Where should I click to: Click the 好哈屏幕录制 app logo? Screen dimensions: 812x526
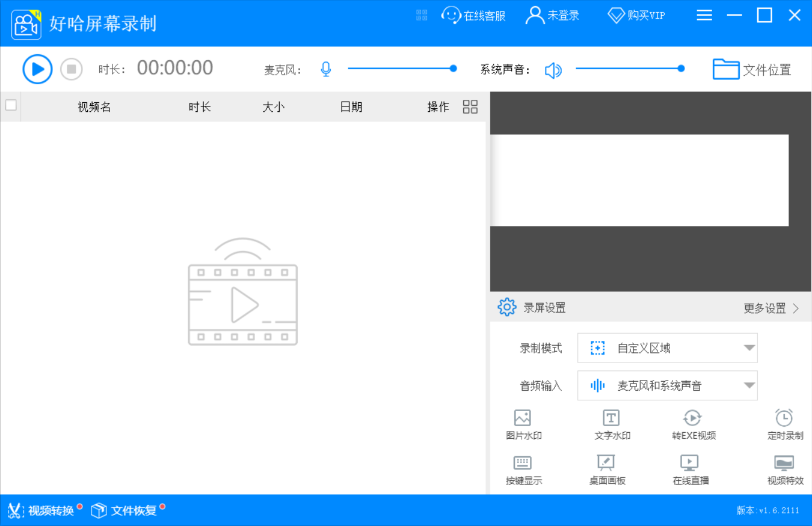pos(26,25)
